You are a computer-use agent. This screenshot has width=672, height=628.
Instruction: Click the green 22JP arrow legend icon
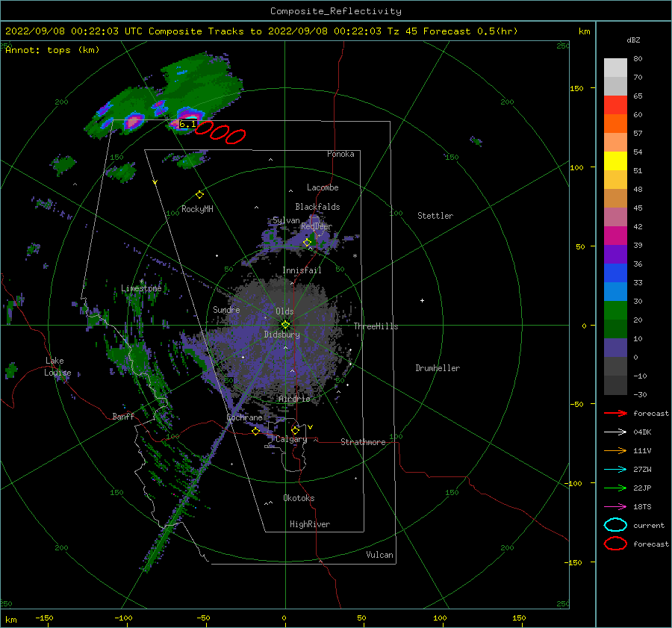[615, 488]
